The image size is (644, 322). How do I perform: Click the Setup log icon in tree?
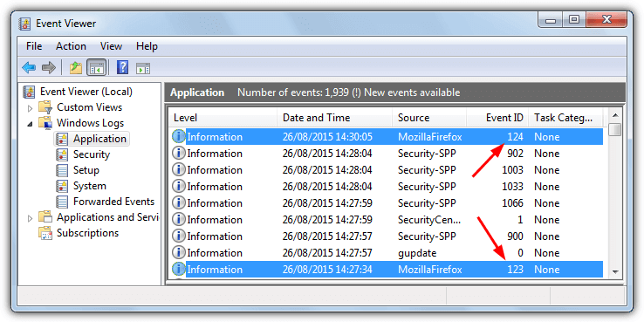[62, 170]
